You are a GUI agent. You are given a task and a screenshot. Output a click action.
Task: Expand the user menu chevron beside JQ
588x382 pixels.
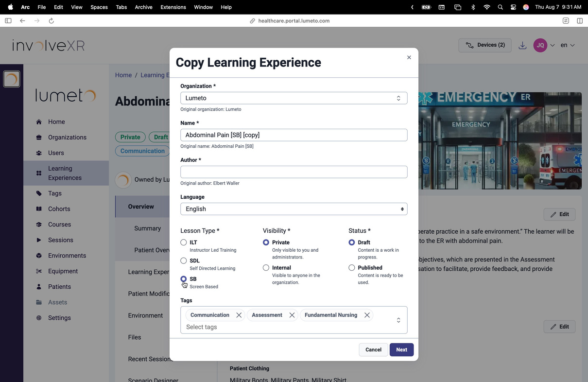(552, 45)
